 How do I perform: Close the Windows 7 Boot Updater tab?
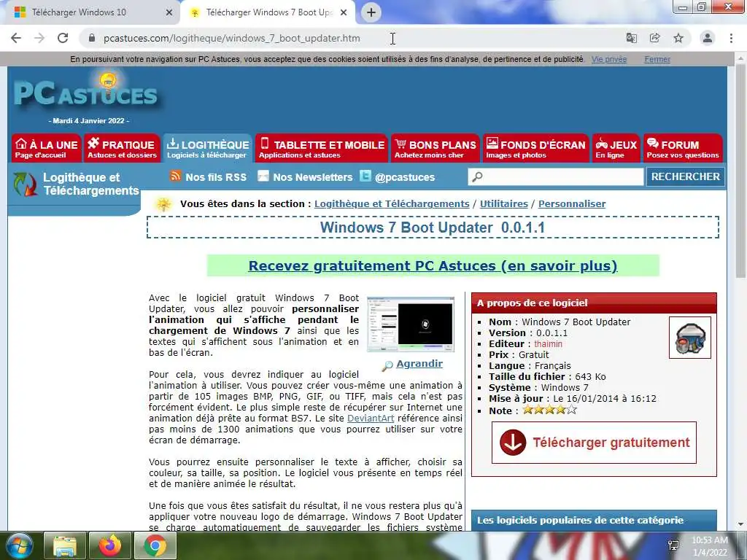point(344,13)
